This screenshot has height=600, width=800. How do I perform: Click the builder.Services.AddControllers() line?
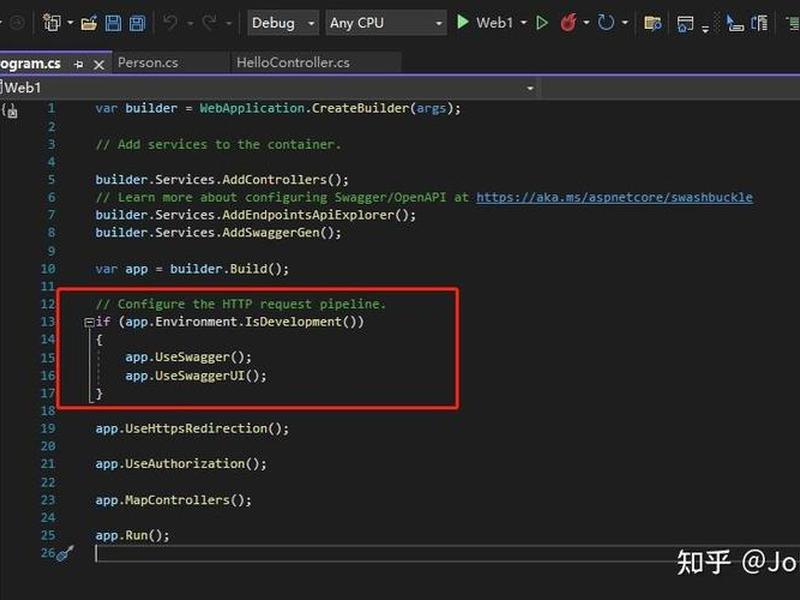(x=222, y=180)
